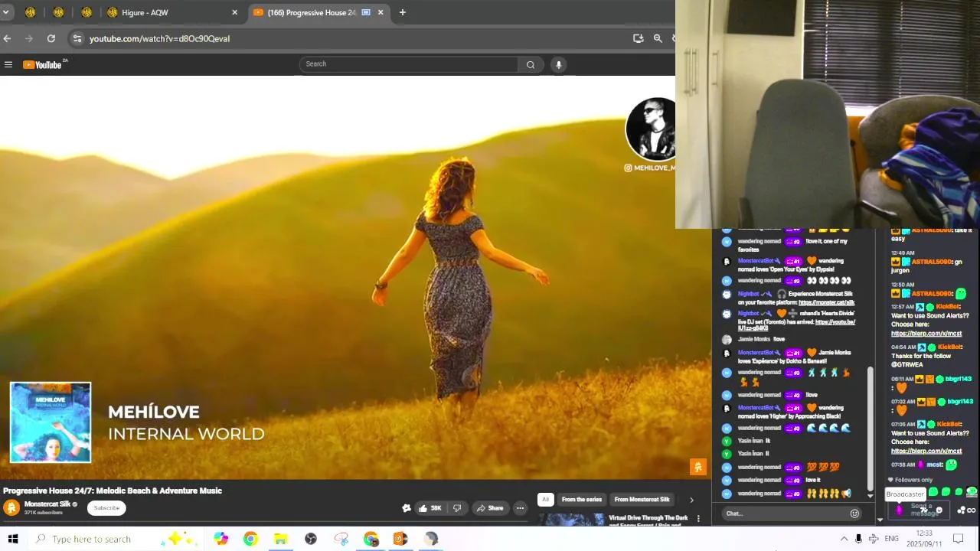980x551 pixels.
Task: Show hidden system tray icons
Action: (x=844, y=539)
